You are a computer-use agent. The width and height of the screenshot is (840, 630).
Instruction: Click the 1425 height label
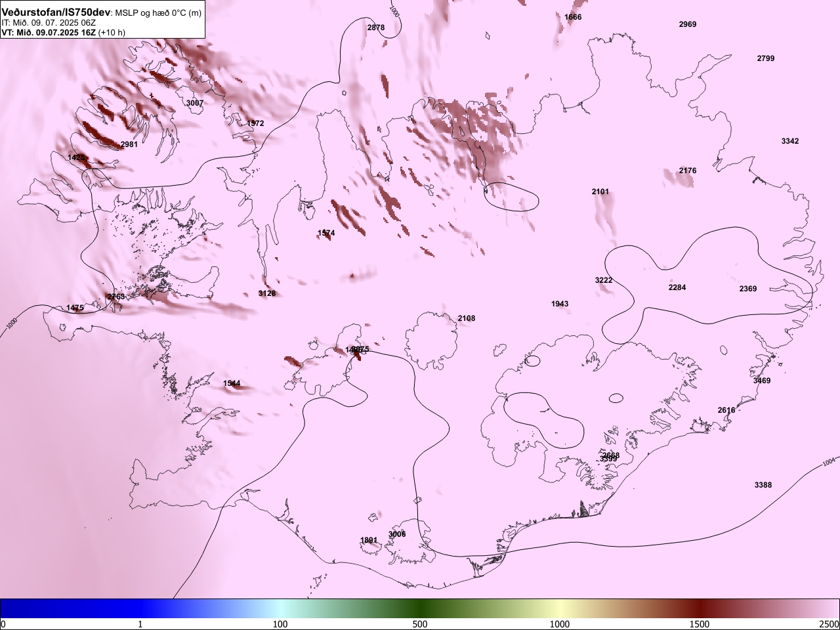coord(77,157)
